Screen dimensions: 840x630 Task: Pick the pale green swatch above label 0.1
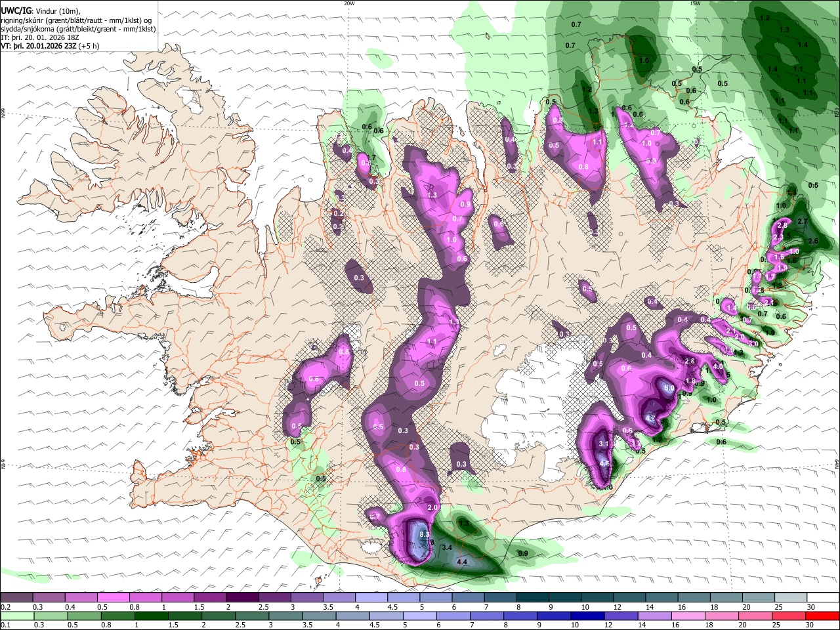click(17, 616)
